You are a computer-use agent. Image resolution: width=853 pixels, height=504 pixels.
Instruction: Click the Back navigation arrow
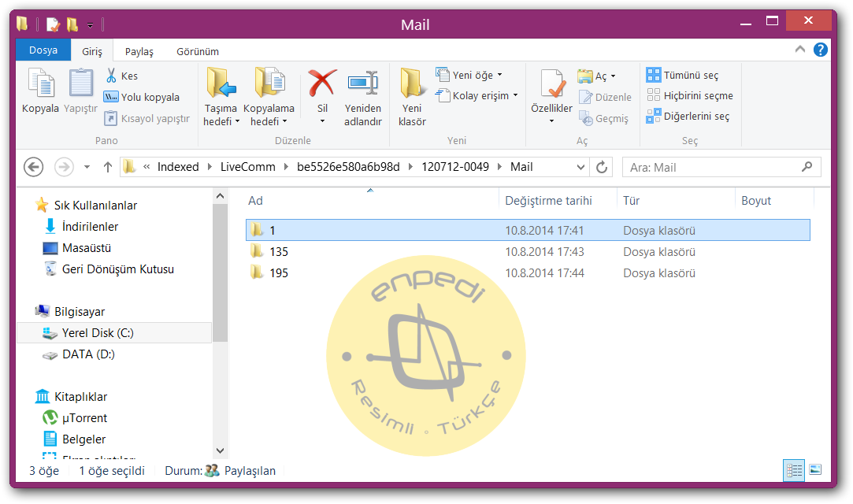coord(34,167)
